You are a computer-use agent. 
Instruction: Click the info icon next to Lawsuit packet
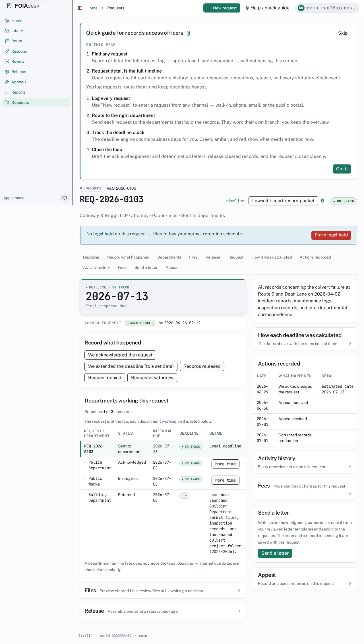click(x=322, y=201)
